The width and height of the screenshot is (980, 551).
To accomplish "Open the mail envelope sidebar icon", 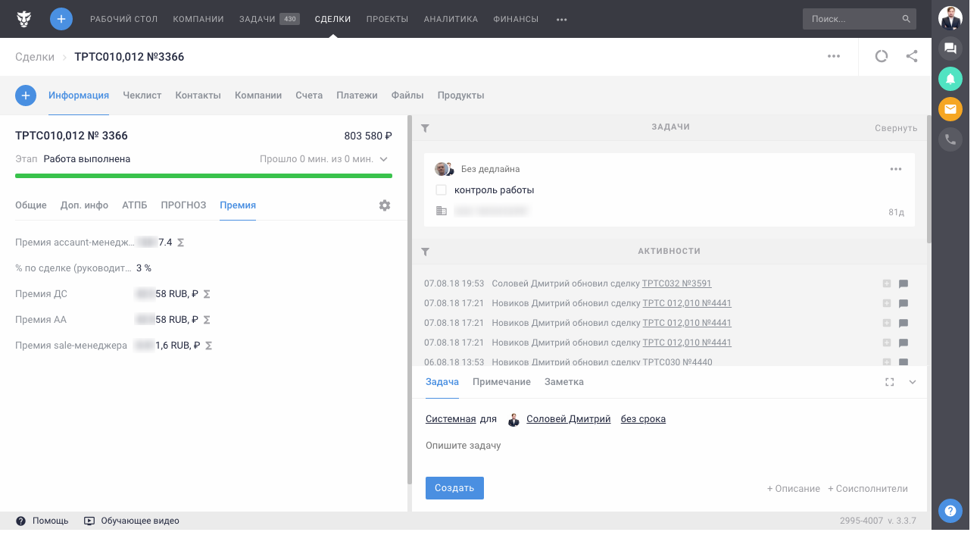I will click(950, 109).
